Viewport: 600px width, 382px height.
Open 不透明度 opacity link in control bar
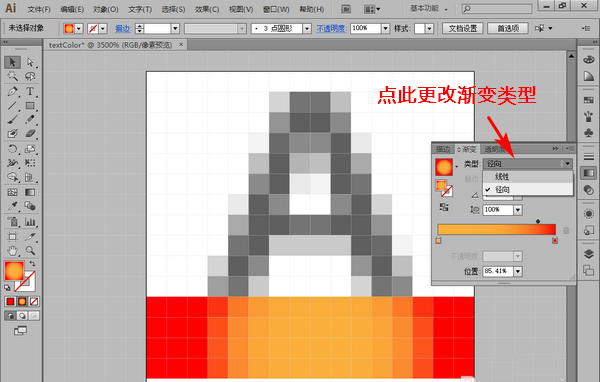click(331, 28)
